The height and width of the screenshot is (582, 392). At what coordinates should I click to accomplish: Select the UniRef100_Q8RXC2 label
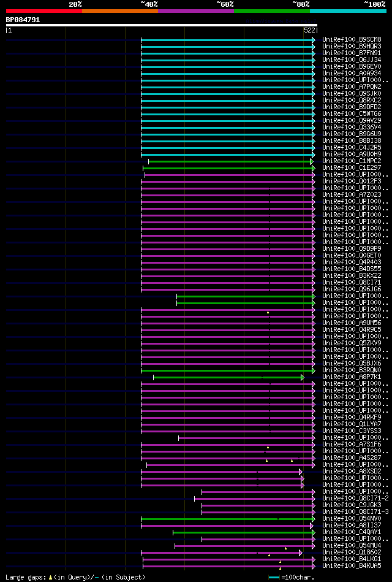(352, 100)
